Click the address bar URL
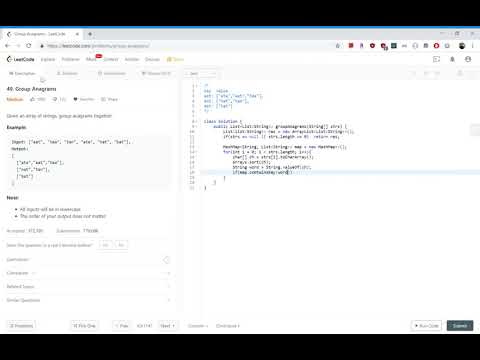480x360 pixels. point(98,46)
